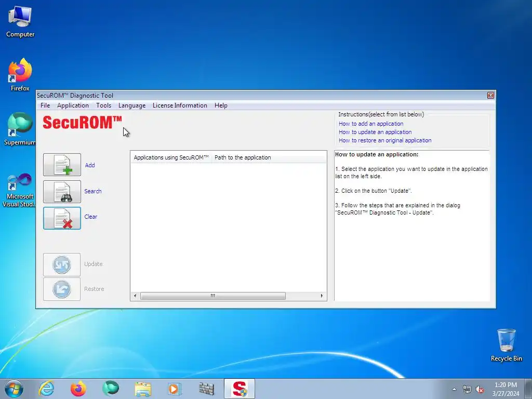The image size is (532, 399).
Task: Click the brick wall firewall taskbar icon
Action: click(207, 389)
